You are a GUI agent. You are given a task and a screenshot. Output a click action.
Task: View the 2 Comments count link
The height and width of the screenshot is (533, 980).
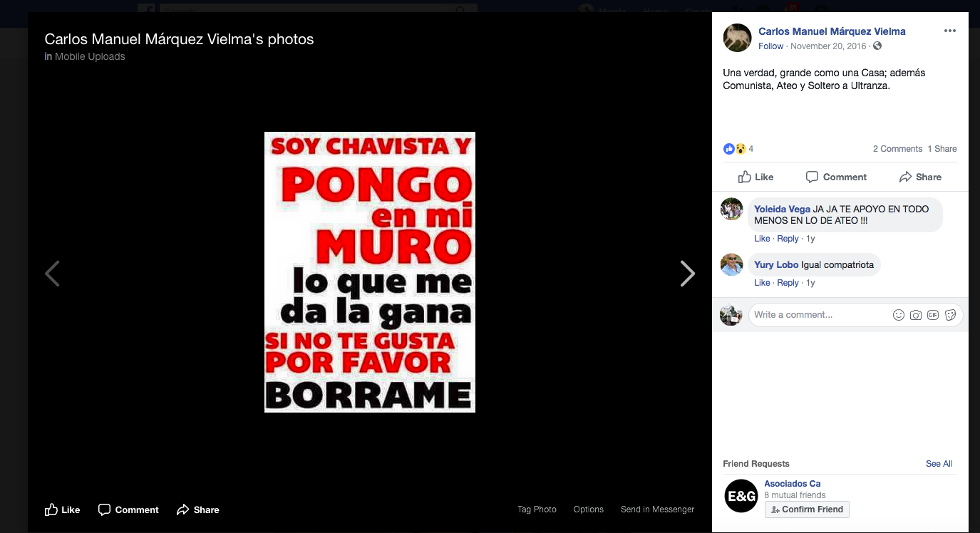pyautogui.click(x=897, y=149)
